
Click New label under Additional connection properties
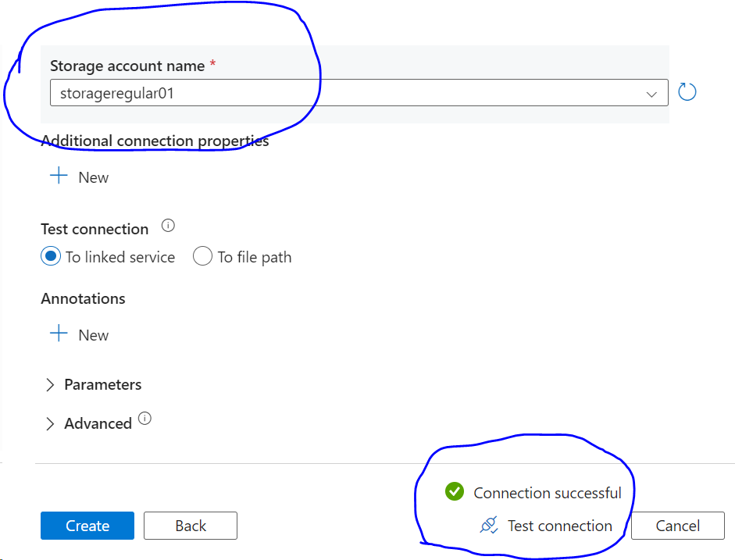[x=94, y=177]
